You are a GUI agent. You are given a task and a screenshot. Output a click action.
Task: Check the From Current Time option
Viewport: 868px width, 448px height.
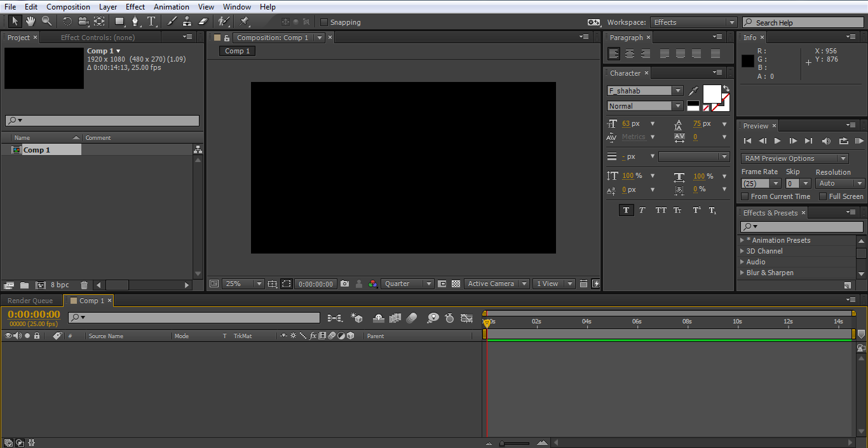click(745, 196)
